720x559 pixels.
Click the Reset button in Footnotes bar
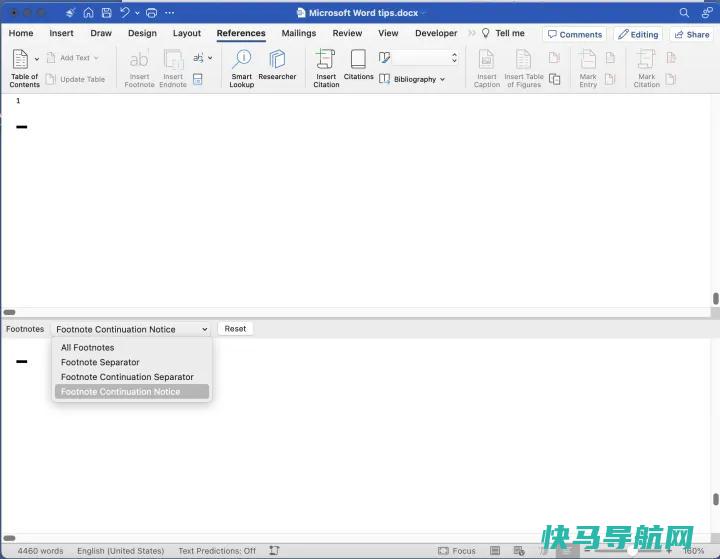tap(235, 329)
